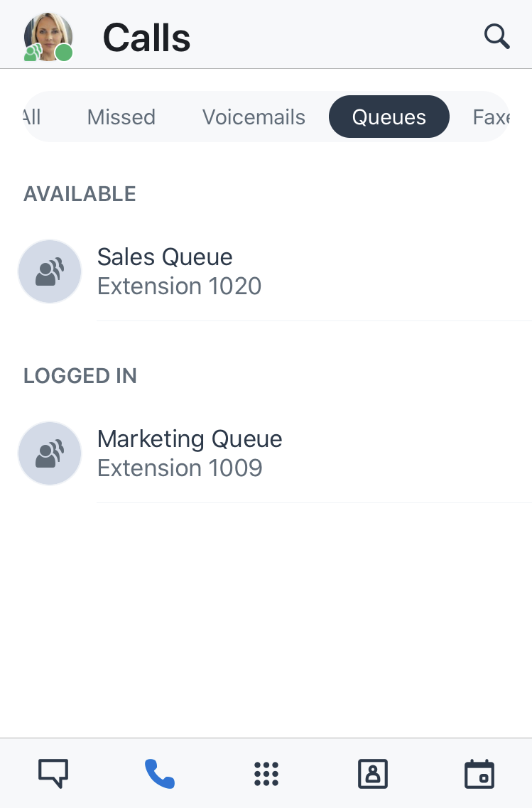The height and width of the screenshot is (808, 532).
Task: Open the contacts icon
Action: click(x=373, y=773)
